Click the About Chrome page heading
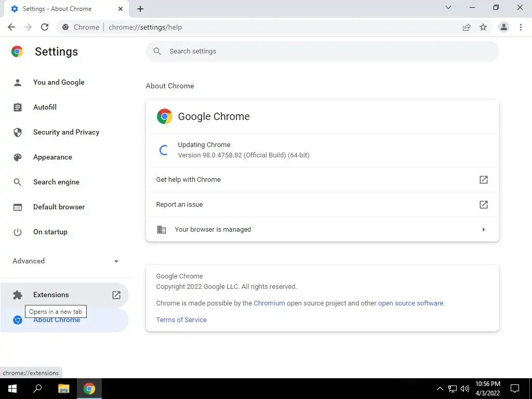 170,86
